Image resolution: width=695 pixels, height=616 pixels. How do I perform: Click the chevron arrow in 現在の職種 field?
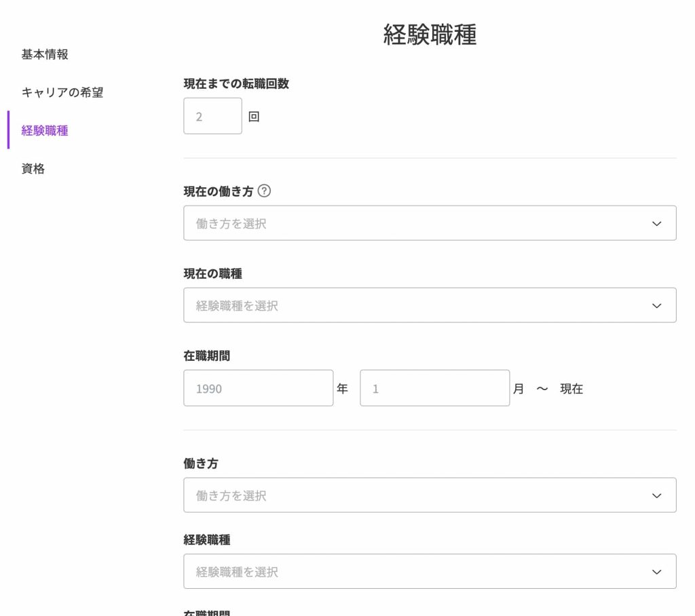pyautogui.click(x=656, y=305)
